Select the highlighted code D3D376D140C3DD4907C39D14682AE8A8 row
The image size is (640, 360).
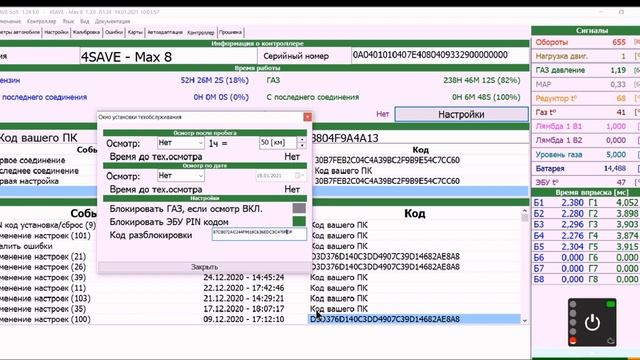point(414,319)
